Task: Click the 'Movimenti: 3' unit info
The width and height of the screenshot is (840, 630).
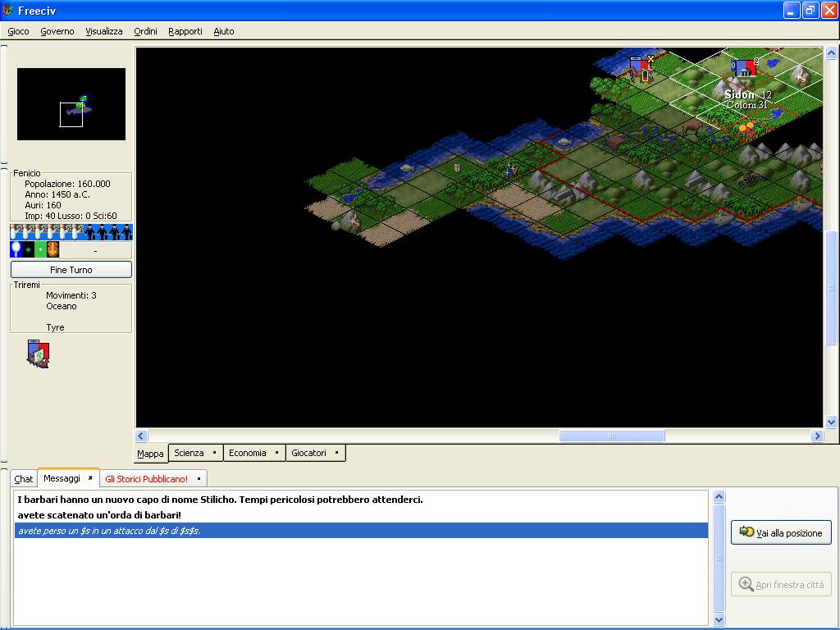Action: point(71,295)
